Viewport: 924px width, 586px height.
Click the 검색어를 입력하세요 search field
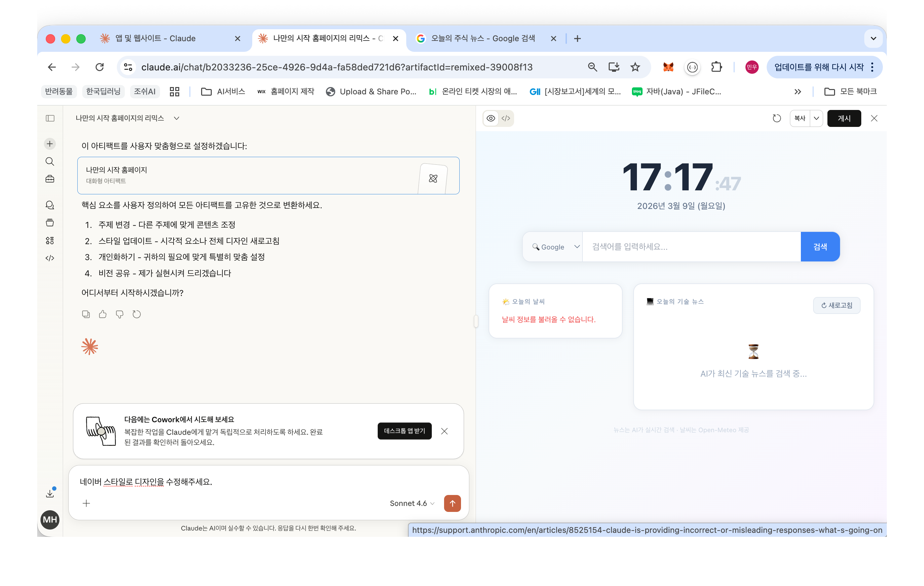click(691, 247)
